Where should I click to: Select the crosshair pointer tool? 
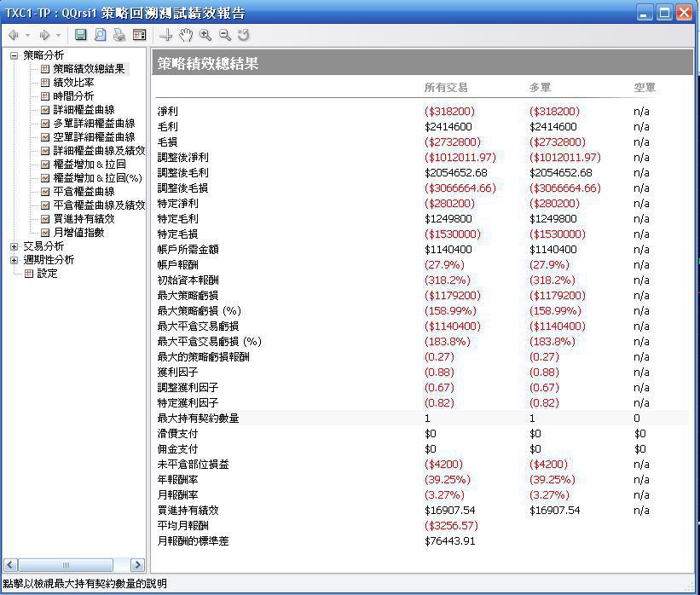click(165, 35)
